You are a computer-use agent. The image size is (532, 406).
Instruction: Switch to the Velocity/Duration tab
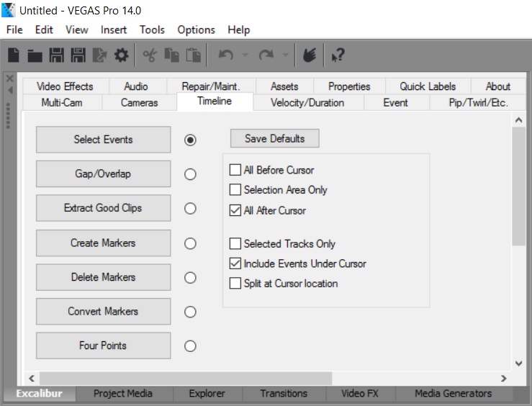click(307, 102)
